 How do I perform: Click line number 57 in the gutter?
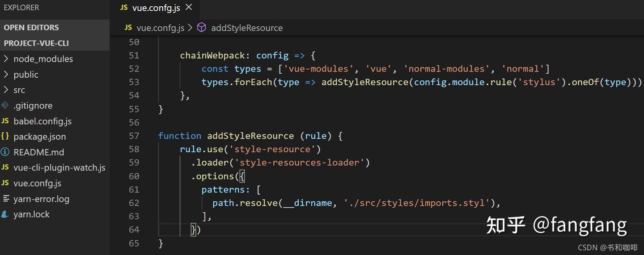(134, 136)
